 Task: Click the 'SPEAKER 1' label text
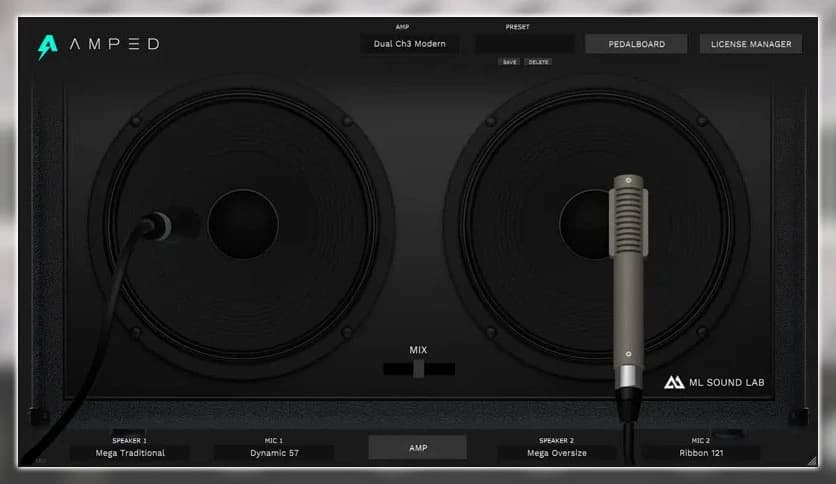pos(130,440)
